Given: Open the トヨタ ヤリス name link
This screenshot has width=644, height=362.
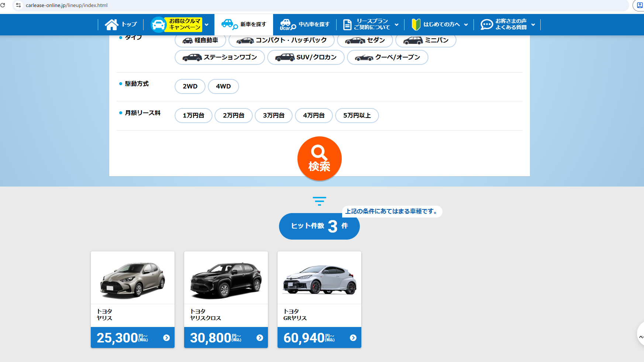Looking at the screenshot, I should (x=104, y=315).
